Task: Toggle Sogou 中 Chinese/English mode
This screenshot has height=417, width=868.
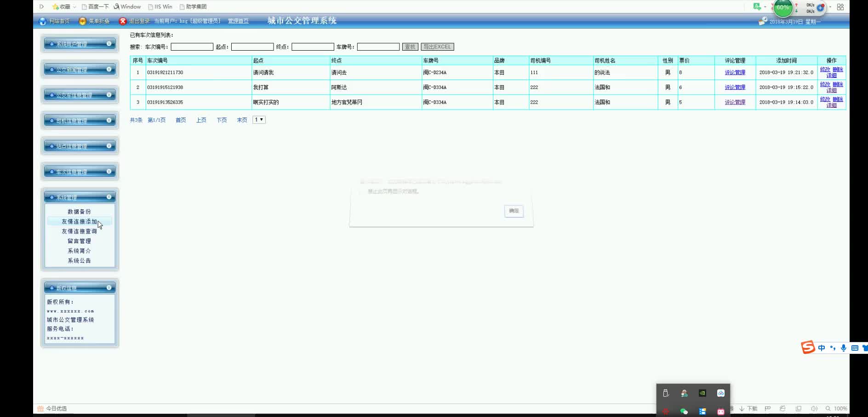Action: (x=822, y=348)
